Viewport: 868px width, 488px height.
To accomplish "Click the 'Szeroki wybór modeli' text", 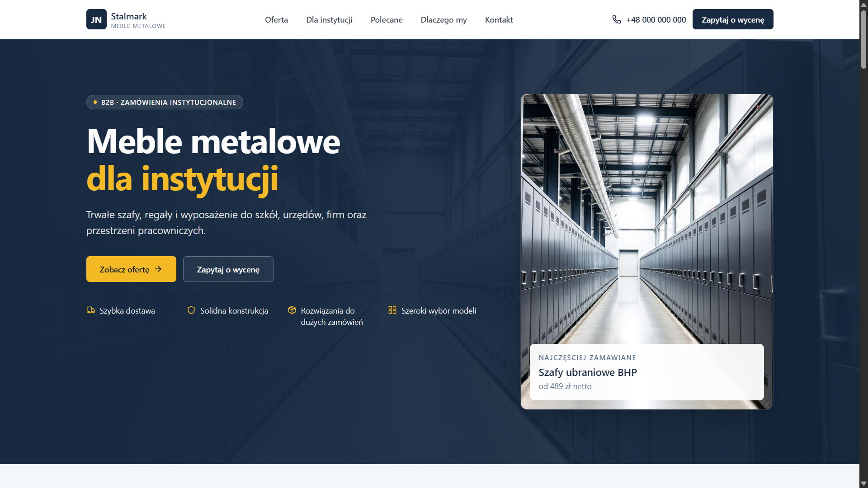I will [439, 311].
